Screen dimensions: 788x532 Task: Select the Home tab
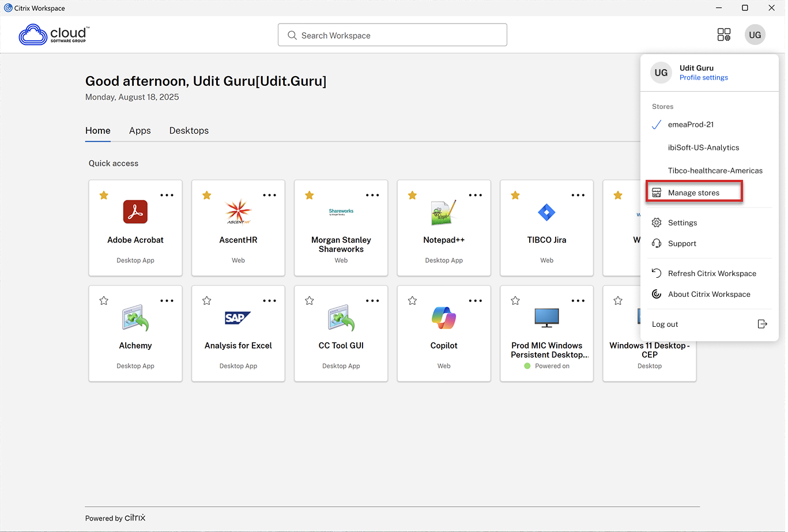click(98, 130)
